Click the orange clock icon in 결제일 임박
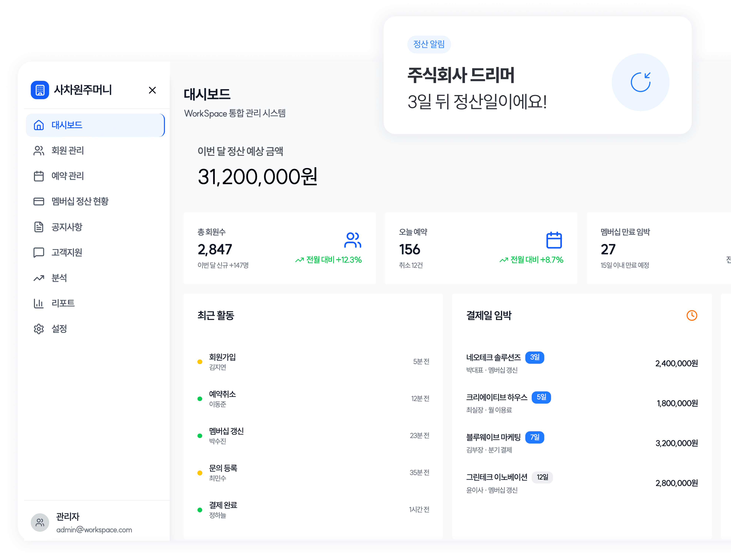Image resolution: width=731 pixels, height=560 pixels. pyautogui.click(x=692, y=315)
